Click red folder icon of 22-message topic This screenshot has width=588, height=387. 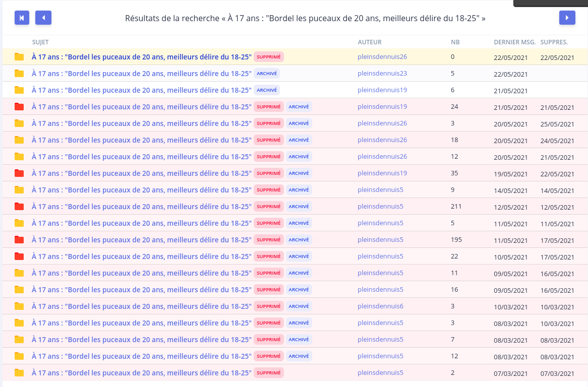[19, 256]
